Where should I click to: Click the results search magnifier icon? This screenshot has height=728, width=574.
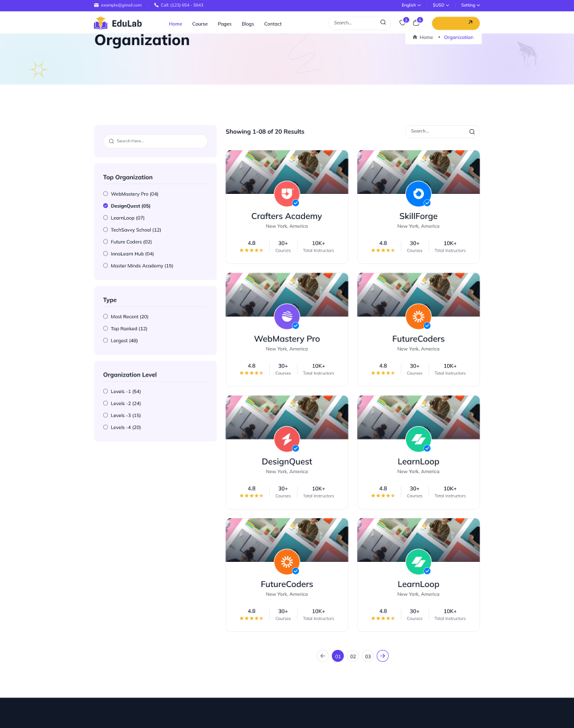click(x=472, y=132)
